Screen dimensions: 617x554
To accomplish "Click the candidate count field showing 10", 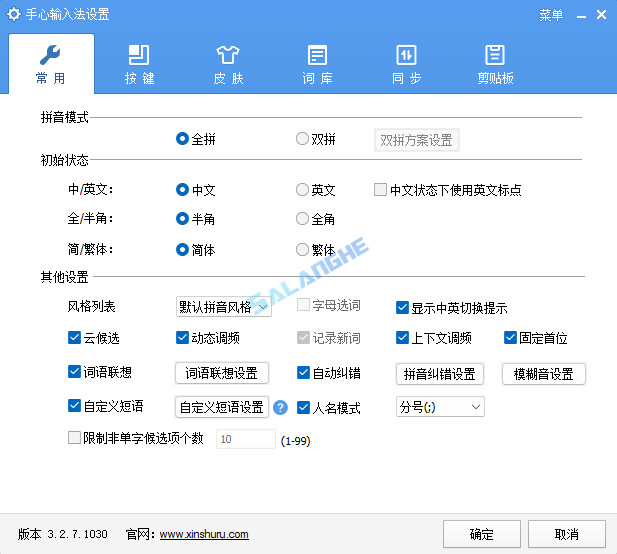I will click(246, 439).
